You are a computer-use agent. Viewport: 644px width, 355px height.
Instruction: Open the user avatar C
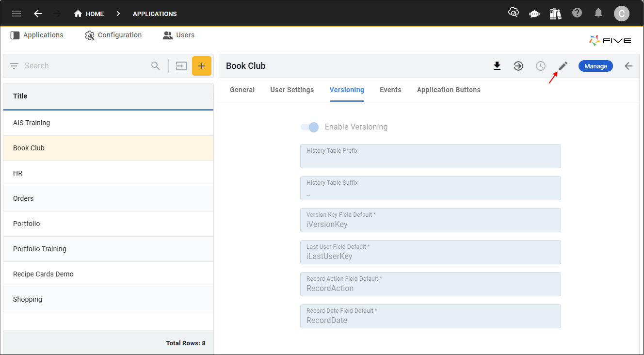point(621,14)
